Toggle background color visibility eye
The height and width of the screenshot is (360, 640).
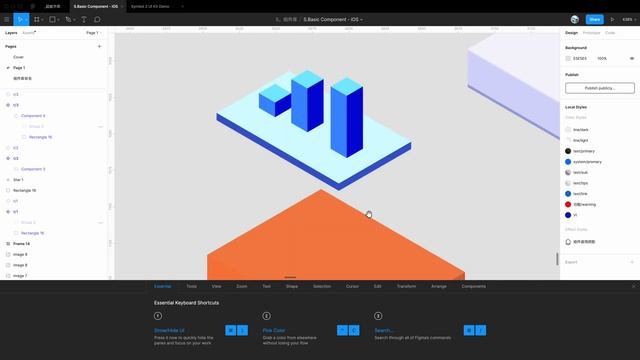coord(632,58)
